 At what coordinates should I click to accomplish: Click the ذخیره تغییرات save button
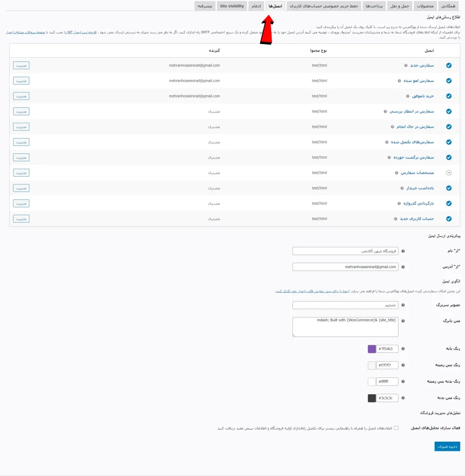[447, 446]
